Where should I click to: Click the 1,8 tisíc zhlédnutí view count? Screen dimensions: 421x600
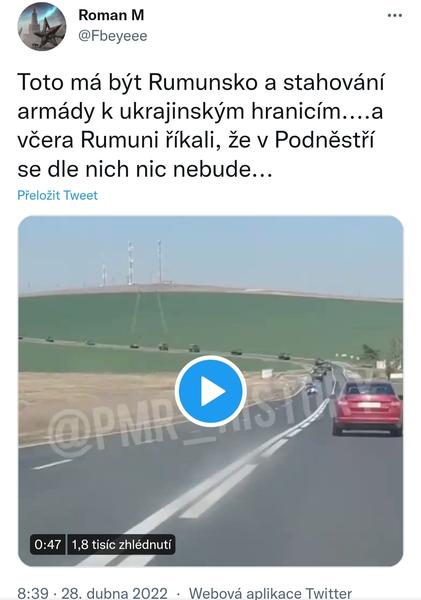coord(121,544)
